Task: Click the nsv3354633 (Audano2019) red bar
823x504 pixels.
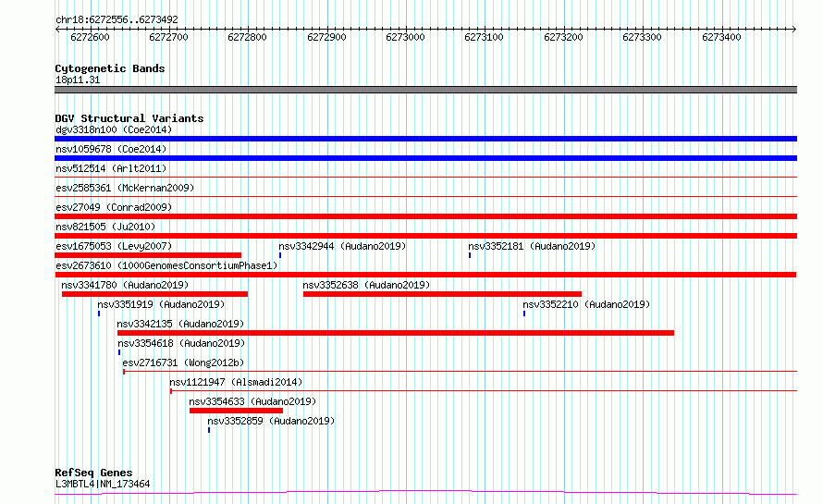Action: tap(236, 411)
